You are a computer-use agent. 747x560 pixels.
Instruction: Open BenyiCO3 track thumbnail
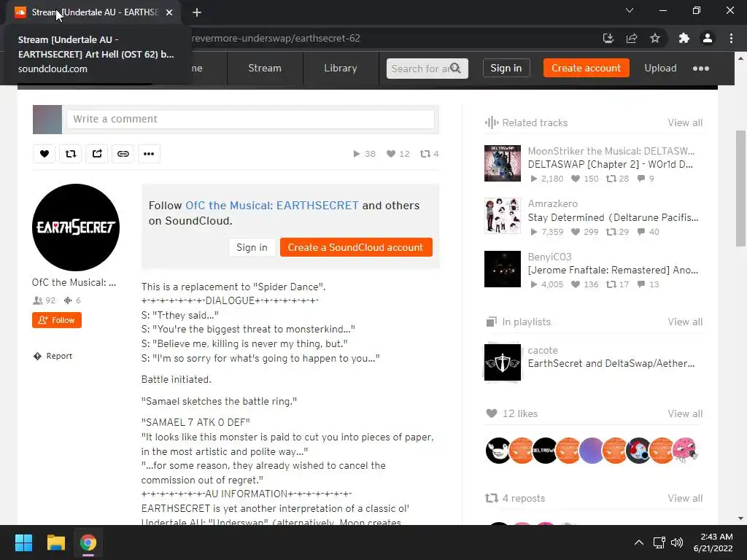pos(502,269)
